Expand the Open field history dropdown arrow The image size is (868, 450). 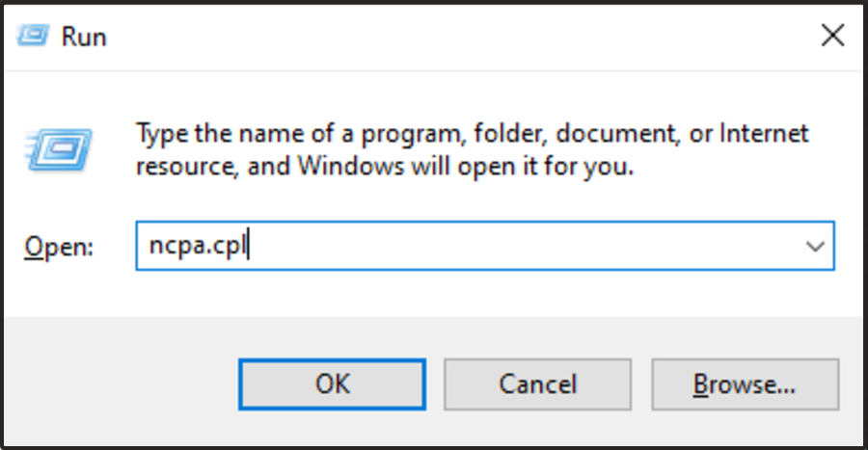(815, 246)
